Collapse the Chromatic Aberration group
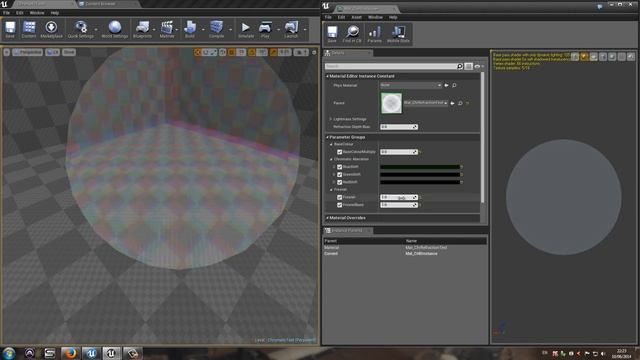Viewport: 640px width, 360px height. tap(331, 159)
